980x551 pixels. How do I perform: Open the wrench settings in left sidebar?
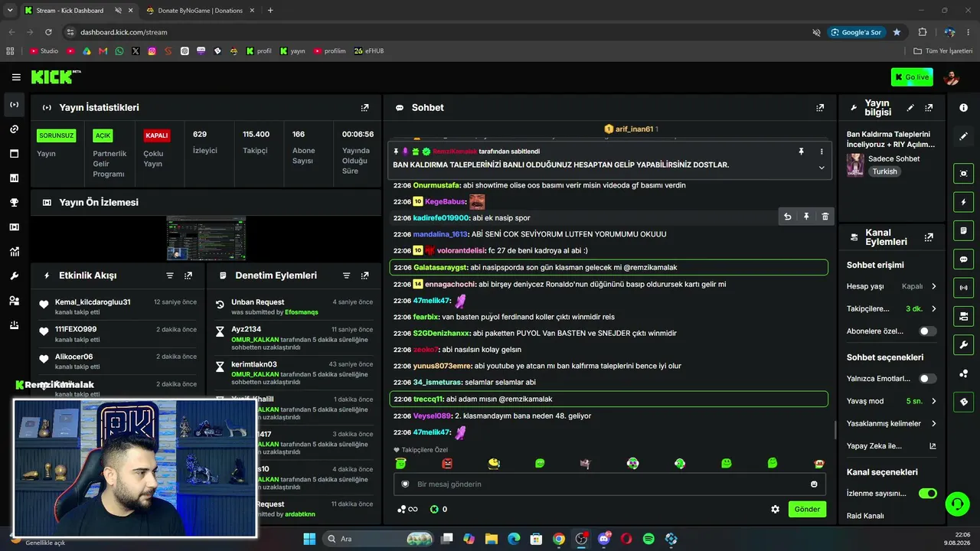click(14, 276)
